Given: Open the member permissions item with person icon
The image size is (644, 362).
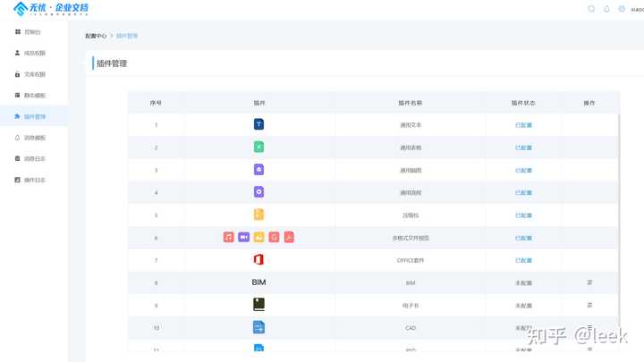Looking at the screenshot, I should coord(30,53).
